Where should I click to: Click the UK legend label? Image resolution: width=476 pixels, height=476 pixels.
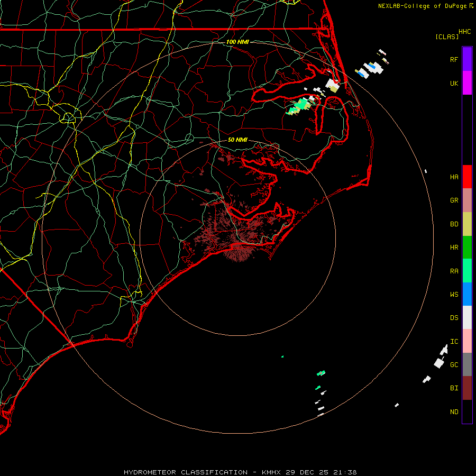pos(454,83)
